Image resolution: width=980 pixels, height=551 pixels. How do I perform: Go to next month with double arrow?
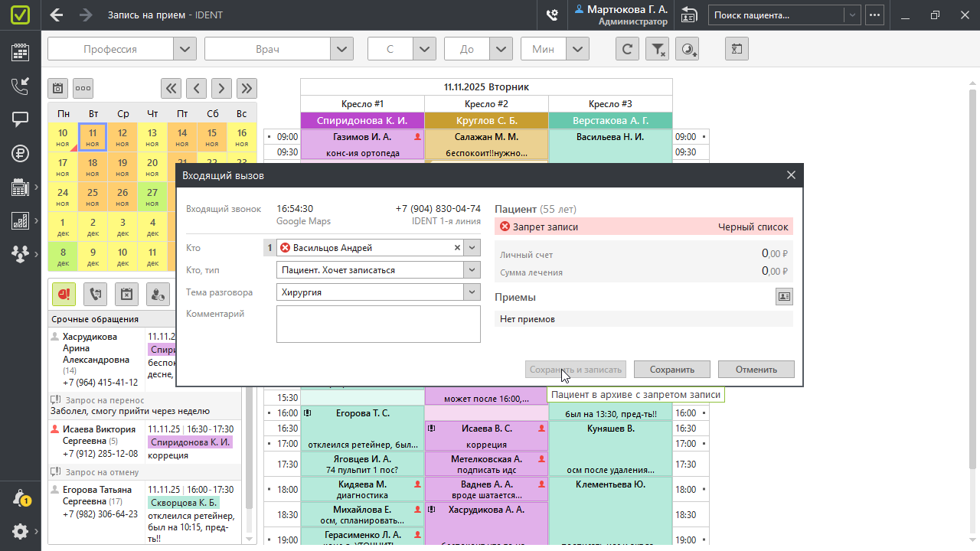click(247, 88)
